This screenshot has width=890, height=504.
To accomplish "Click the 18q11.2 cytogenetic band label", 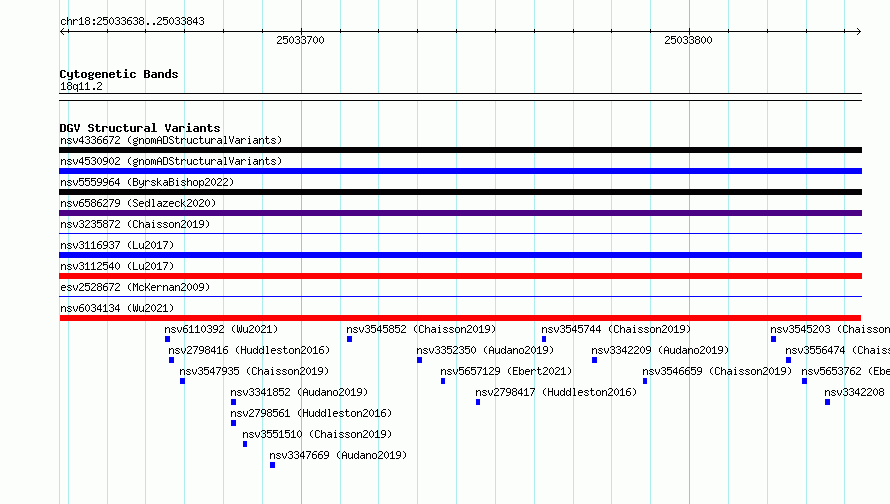I will (x=81, y=86).
